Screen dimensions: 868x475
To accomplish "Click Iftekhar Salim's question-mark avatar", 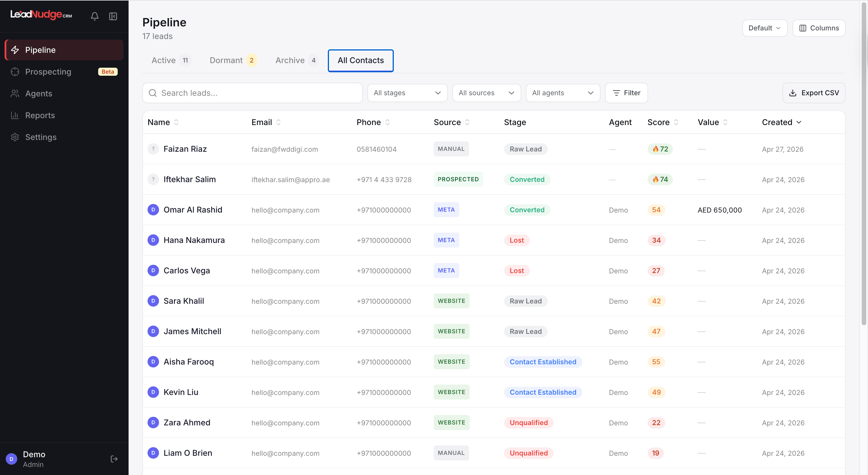I will 153,180.
